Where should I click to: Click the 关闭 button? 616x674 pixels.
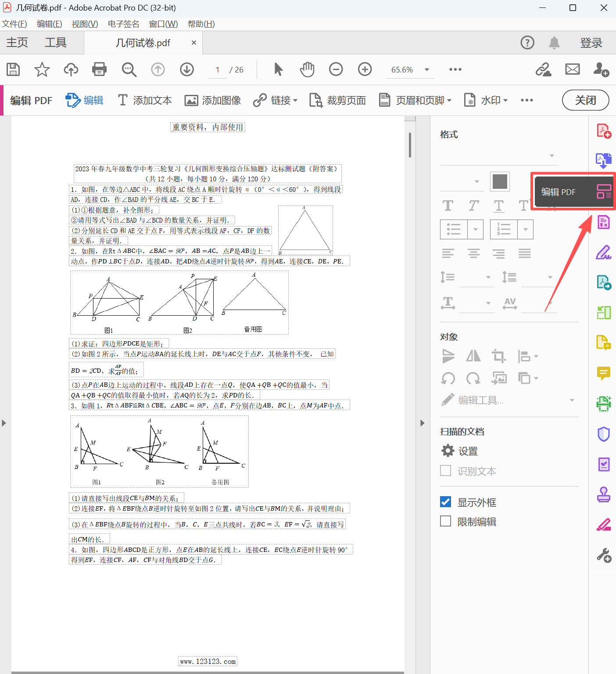click(585, 101)
